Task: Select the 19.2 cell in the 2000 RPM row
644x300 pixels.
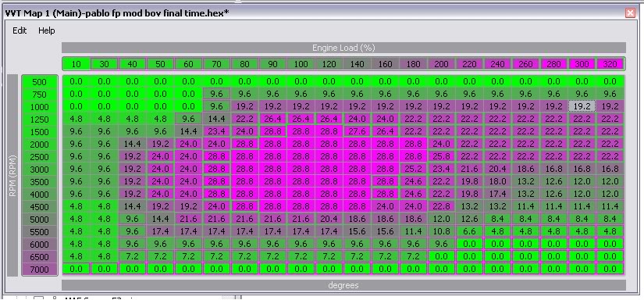Action: pyautogui.click(x=161, y=145)
